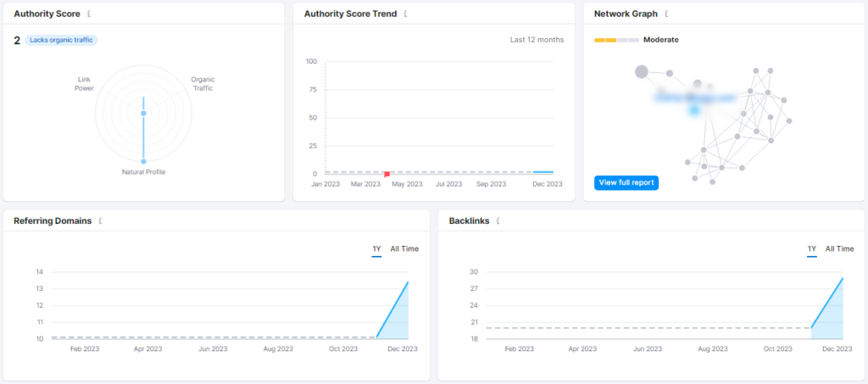Click the Natural Profile label
The height and width of the screenshot is (384, 868).
143,172
